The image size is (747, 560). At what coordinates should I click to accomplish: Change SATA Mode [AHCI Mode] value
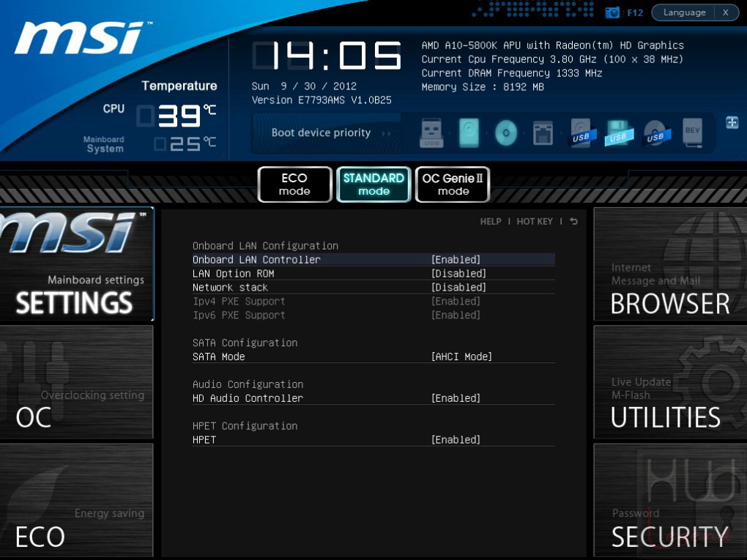pyautogui.click(x=461, y=356)
